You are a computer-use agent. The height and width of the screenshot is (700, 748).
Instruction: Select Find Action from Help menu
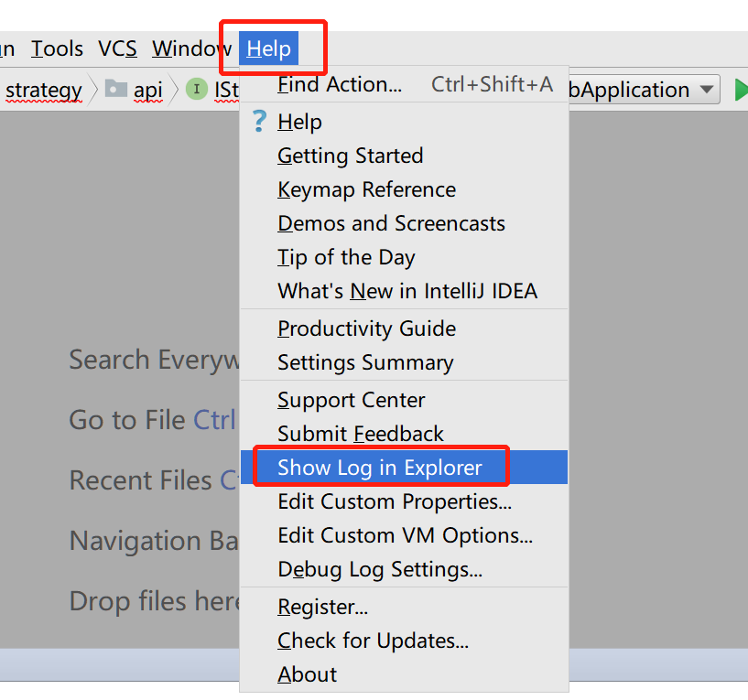point(339,84)
